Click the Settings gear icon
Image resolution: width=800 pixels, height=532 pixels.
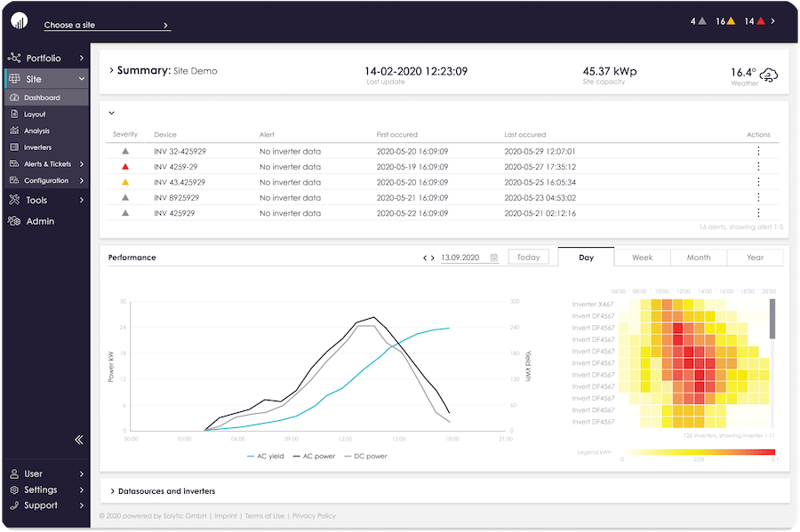(14, 489)
